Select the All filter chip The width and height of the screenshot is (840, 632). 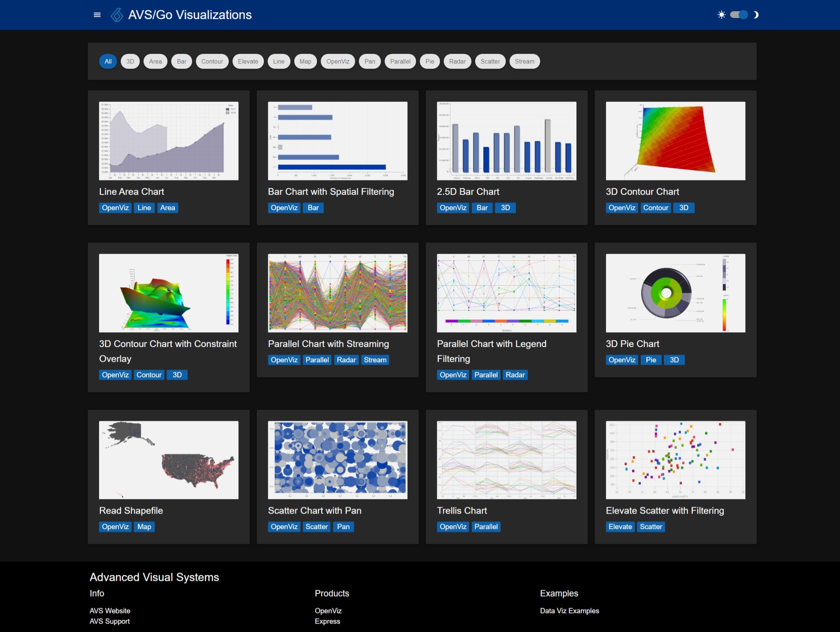[x=108, y=61]
